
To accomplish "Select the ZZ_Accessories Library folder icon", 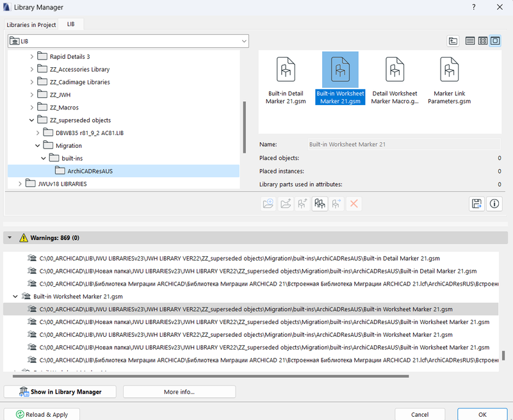I will point(42,69).
